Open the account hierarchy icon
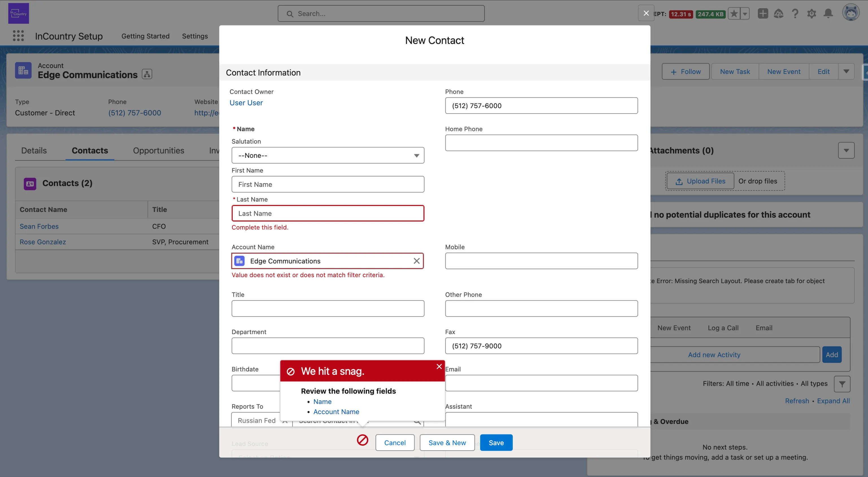The width and height of the screenshot is (868, 477). coord(147,74)
